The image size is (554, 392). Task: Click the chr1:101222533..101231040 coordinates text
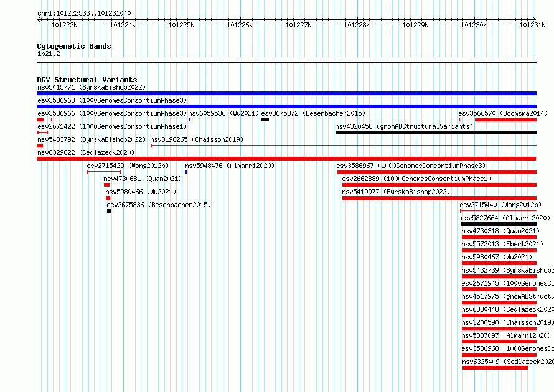(84, 13)
